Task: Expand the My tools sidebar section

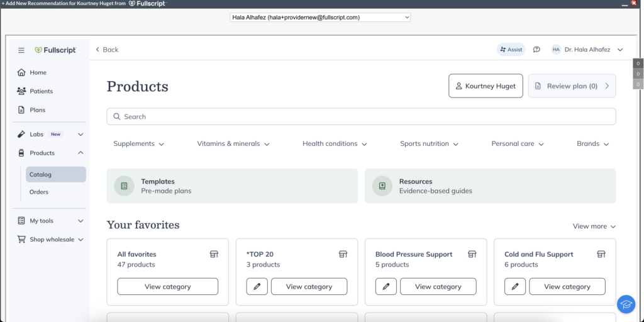Action: (x=80, y=221)
